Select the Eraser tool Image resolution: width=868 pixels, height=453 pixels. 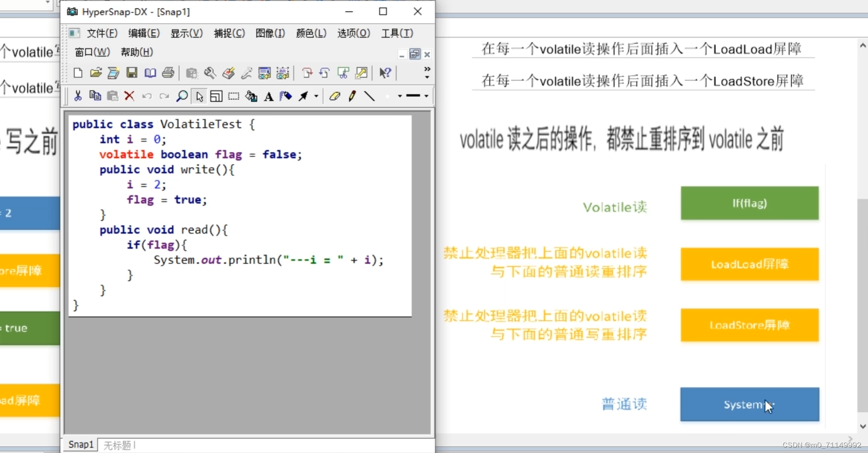[x=335, y=96]
